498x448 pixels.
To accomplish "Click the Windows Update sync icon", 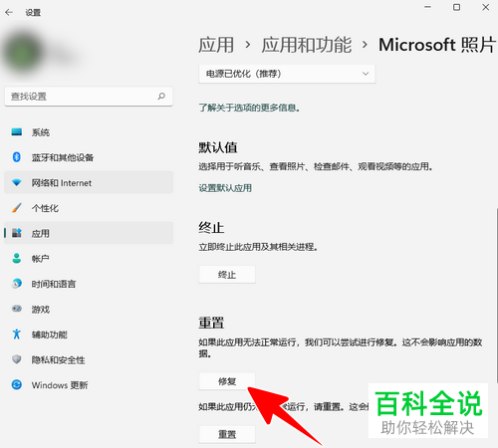I will click(17, 385).
